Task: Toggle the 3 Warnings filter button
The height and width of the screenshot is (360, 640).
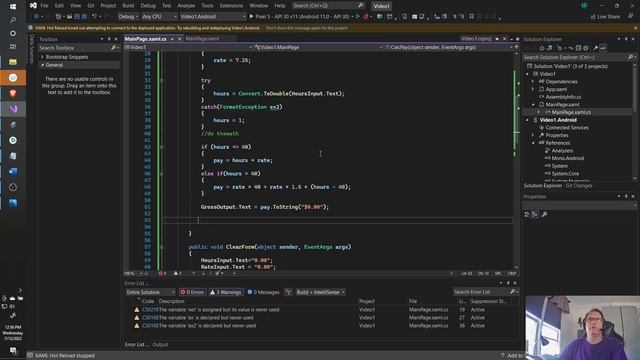Action: point(226,292)
